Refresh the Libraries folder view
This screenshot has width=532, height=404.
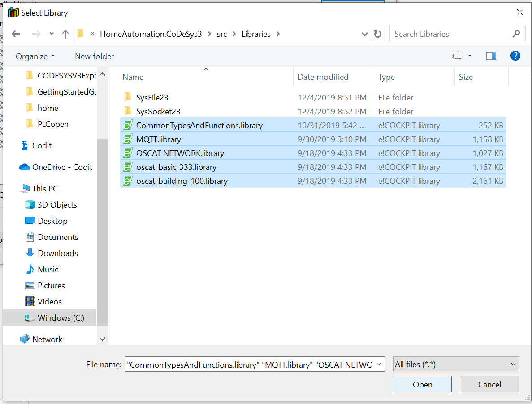point(378,34)
